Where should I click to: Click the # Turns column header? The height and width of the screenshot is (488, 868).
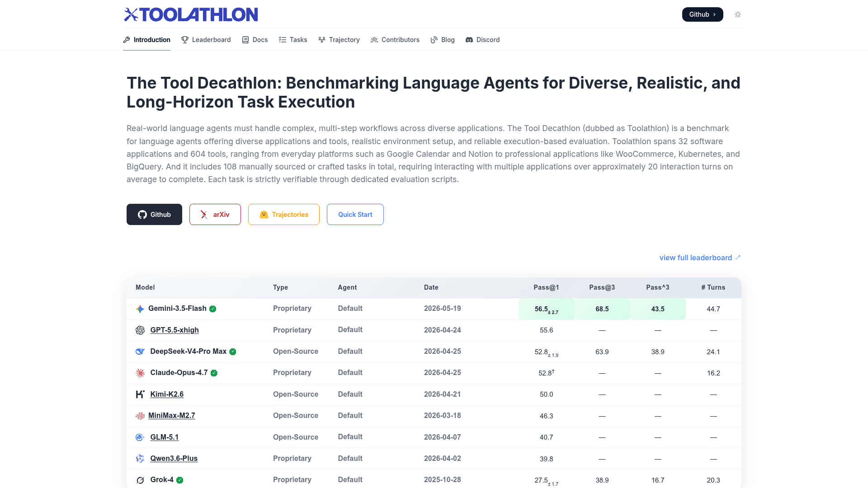[x=713, y=287]
